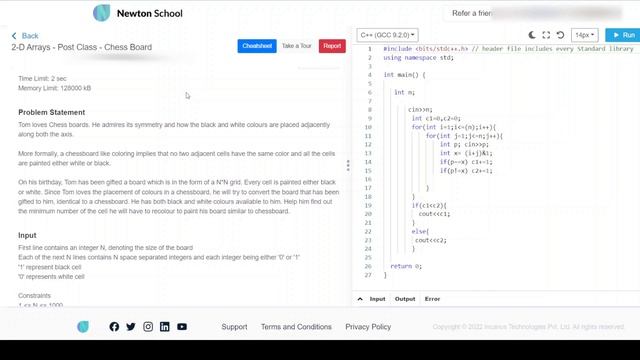Click the Input section heading
The image size is (640, 360).
[27, 235]
